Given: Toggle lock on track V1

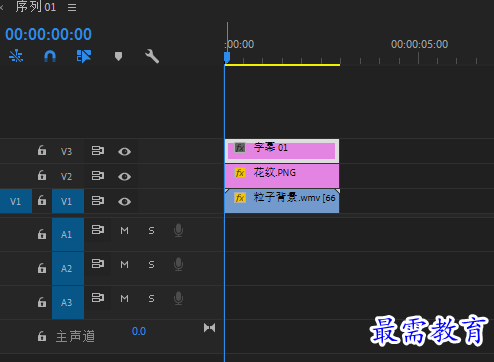Looking at the screenshot, I should [x=42, y=200].
